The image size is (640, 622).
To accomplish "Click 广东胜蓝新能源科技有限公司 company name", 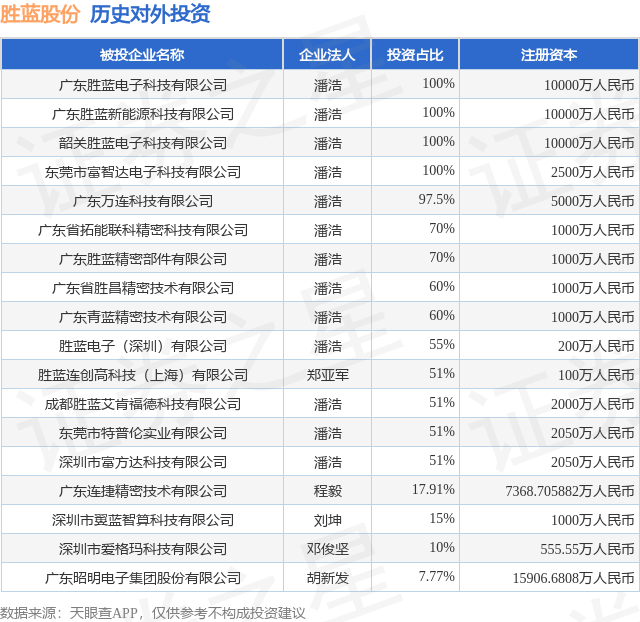I will pyautogui.click(x=142, y=114).
